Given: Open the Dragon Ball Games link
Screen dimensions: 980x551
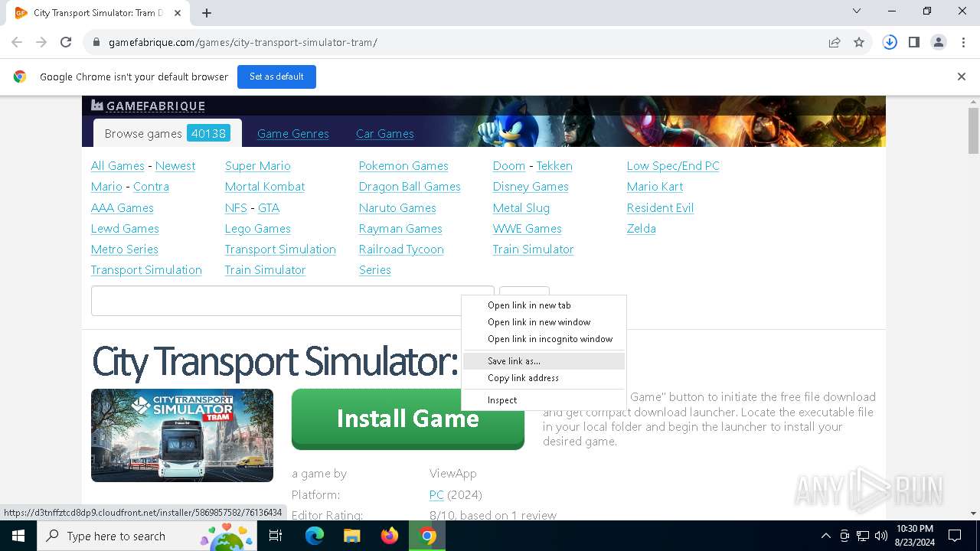Looking at the screenshot, I should pos(410,187).
